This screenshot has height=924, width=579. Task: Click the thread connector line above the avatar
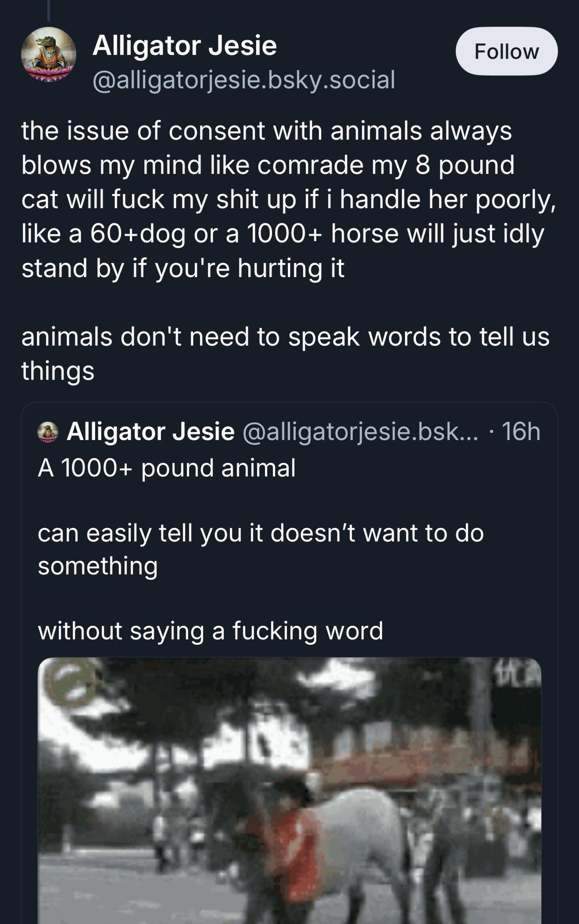click(x=48, y=10)
